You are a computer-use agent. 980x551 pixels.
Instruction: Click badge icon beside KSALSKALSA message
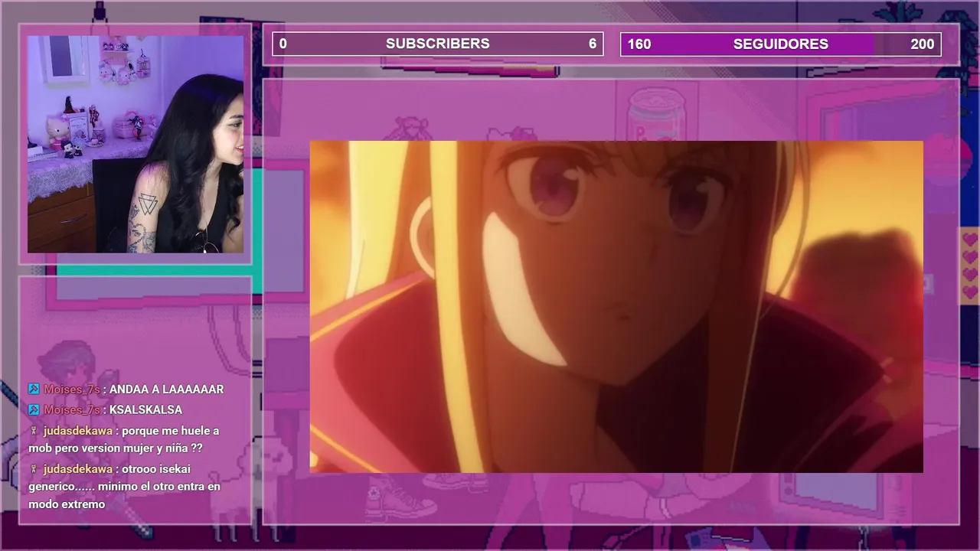[x=34, y=410]
